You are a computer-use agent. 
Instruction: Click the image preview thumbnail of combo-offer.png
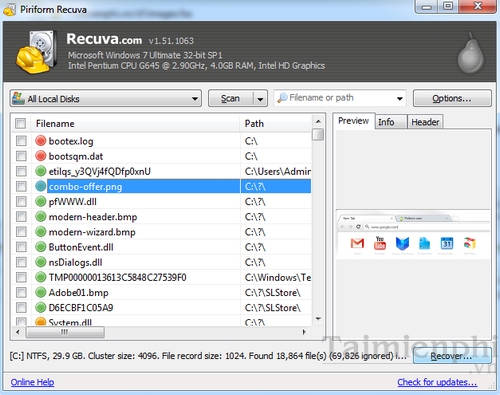click(413, 234)
